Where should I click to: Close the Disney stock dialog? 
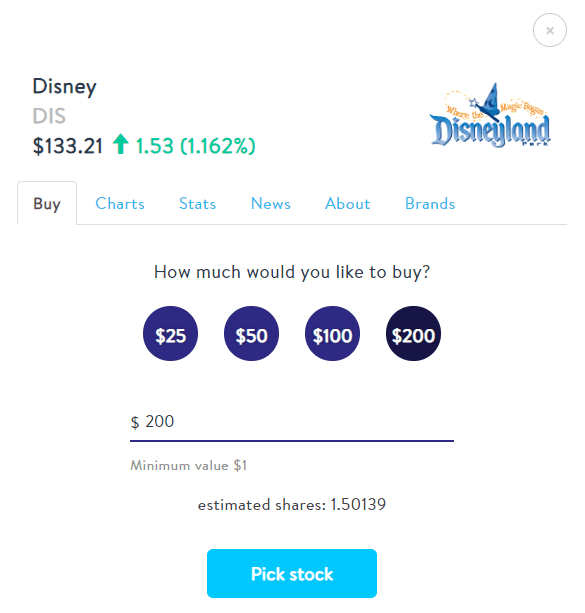549,30
